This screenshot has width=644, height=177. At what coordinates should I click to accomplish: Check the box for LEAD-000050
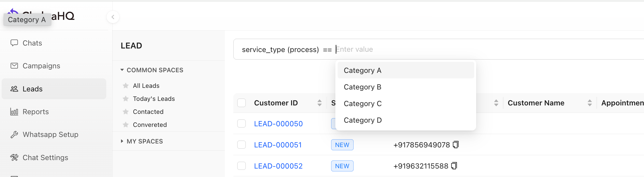tap(242, 124)
